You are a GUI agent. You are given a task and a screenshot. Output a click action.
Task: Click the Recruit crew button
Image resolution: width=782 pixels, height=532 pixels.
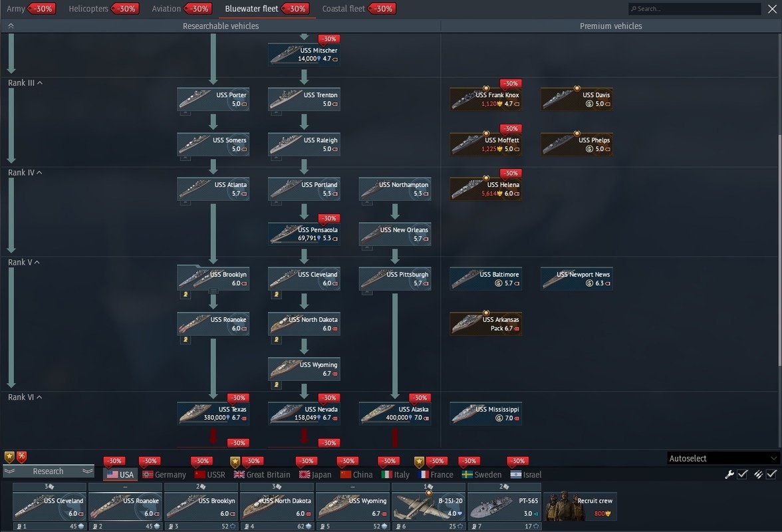pyautogui.click(x=580, y=507)
